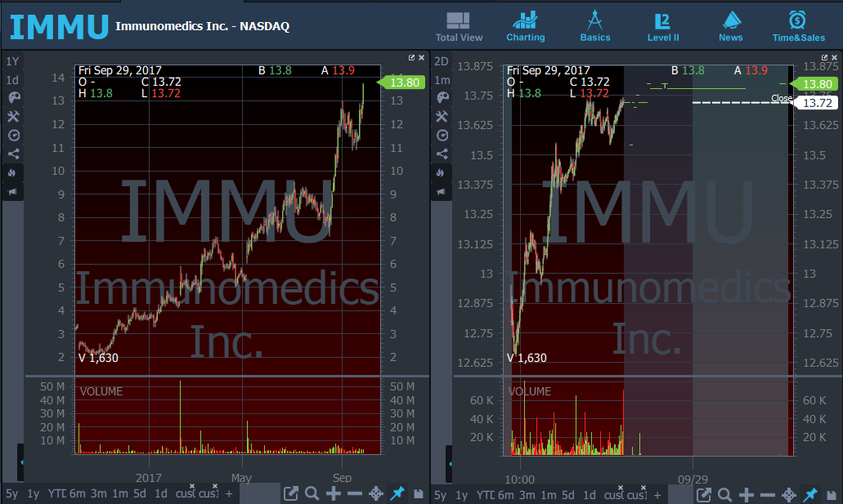Open 1Y range selector on left chart
Screen dimensions: 843x504
(12, 61)
